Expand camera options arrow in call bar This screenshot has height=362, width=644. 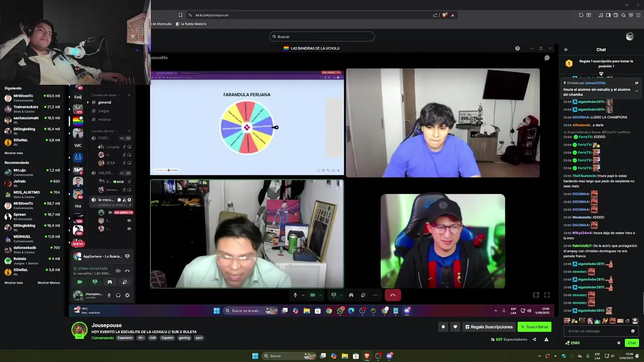[x=321, y=295]
